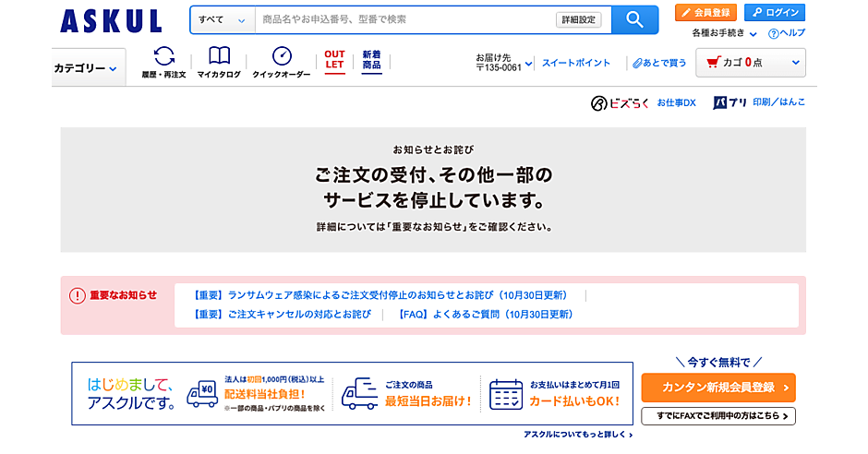Click カード払いもOK! text
The height and width of the screenshot is (454, 868).
pyautogui.click(x=574, y=401)
